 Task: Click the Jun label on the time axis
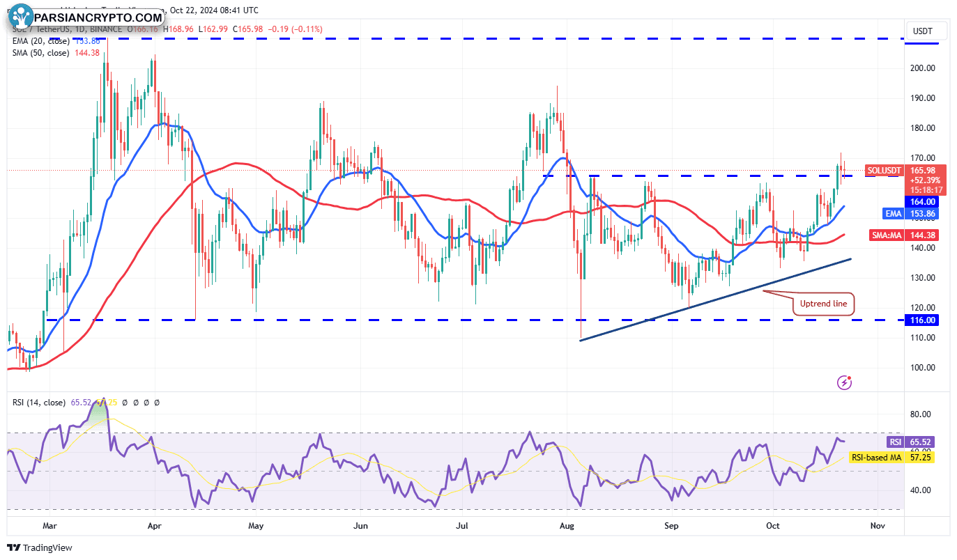click(x=360, y=527)
